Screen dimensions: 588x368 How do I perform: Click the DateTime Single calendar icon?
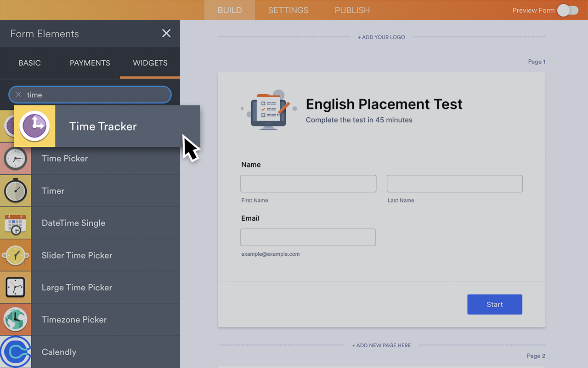click(x=15, y=223)
